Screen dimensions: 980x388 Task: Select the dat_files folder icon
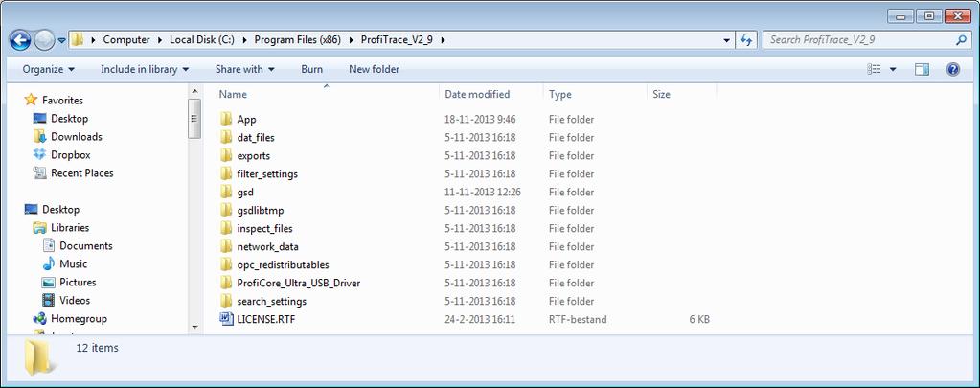[x=226, y=137]
